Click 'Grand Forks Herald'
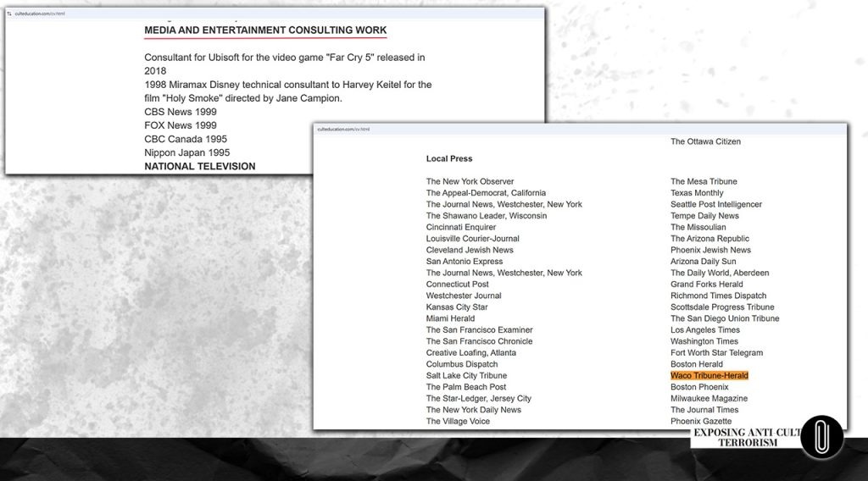868x481 pixels. click(x=707, y=285)
